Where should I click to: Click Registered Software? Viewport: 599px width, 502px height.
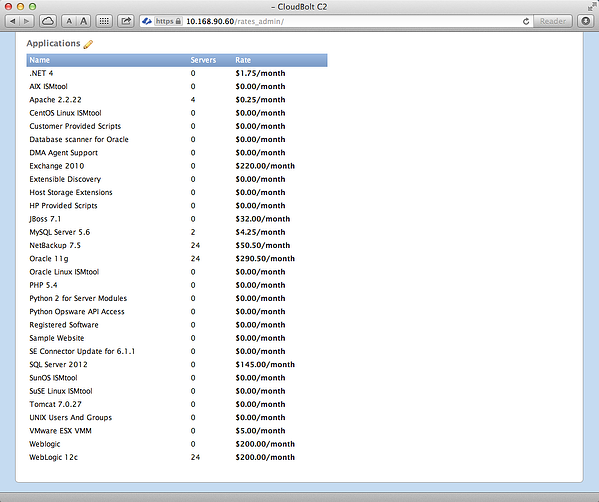coord(64,325)
